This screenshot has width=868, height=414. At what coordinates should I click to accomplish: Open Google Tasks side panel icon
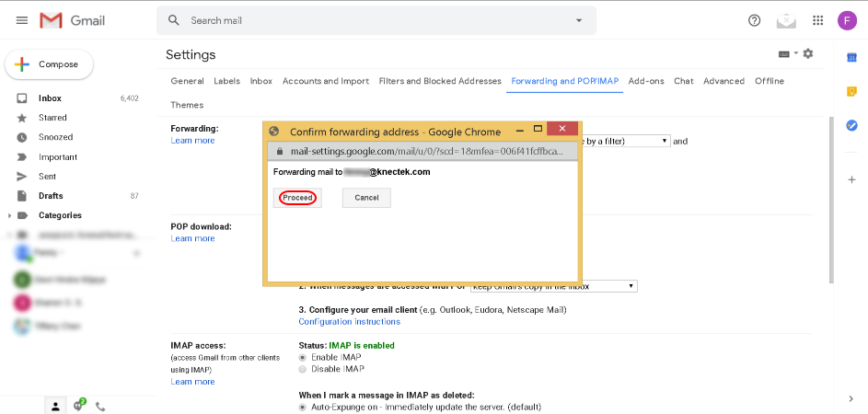(x=852, y=126)
